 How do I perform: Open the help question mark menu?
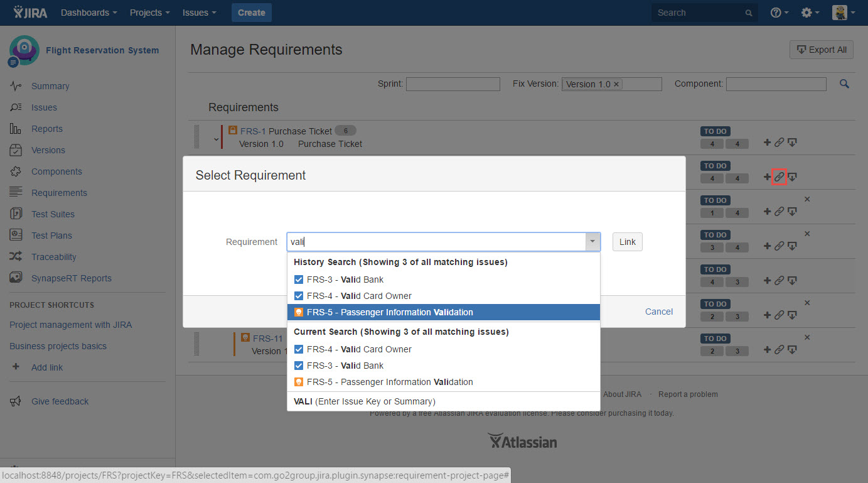click(x=779, y=13)
